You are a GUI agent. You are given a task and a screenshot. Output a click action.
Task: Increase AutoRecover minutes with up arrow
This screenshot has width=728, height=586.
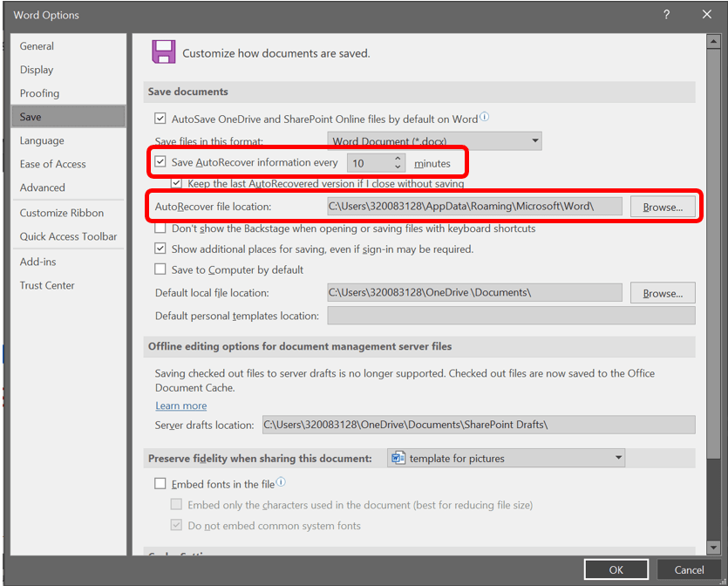[x=398, y=159]
